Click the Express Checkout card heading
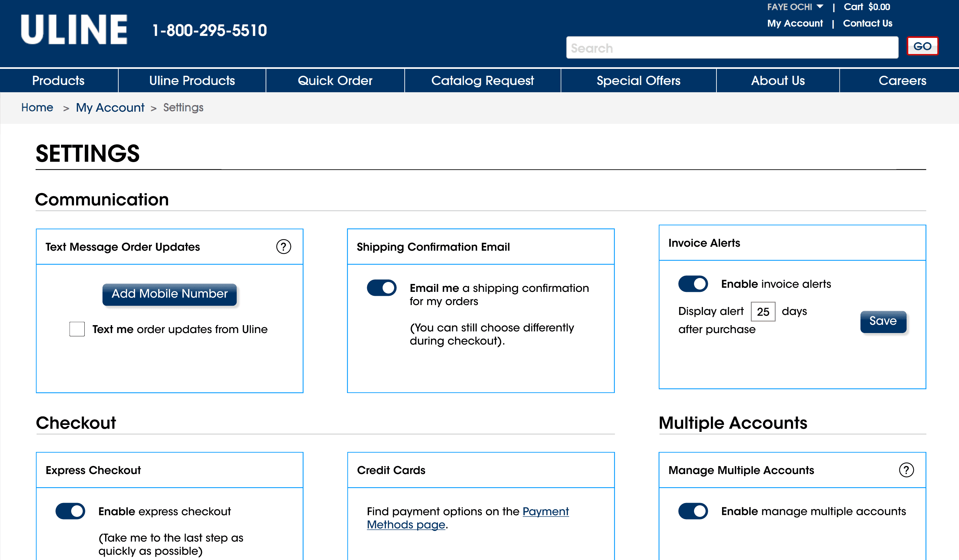This screenshot has width=959, height=560. [93, 470]
